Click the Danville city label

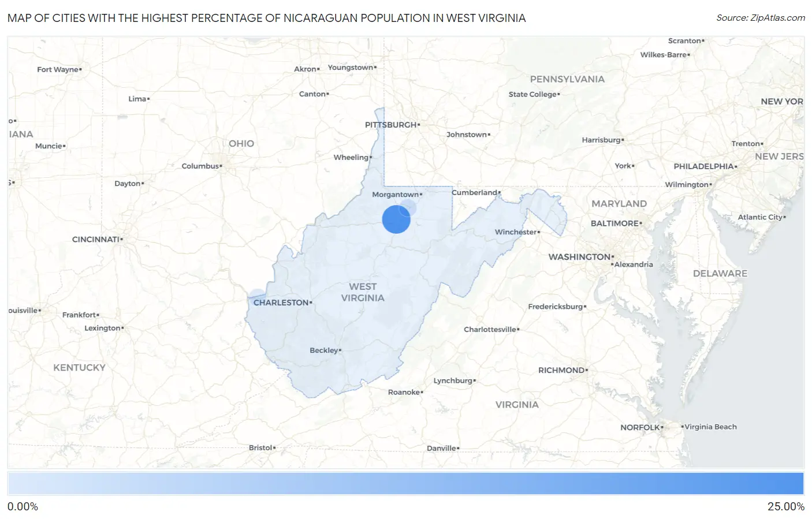pos(441,449)
